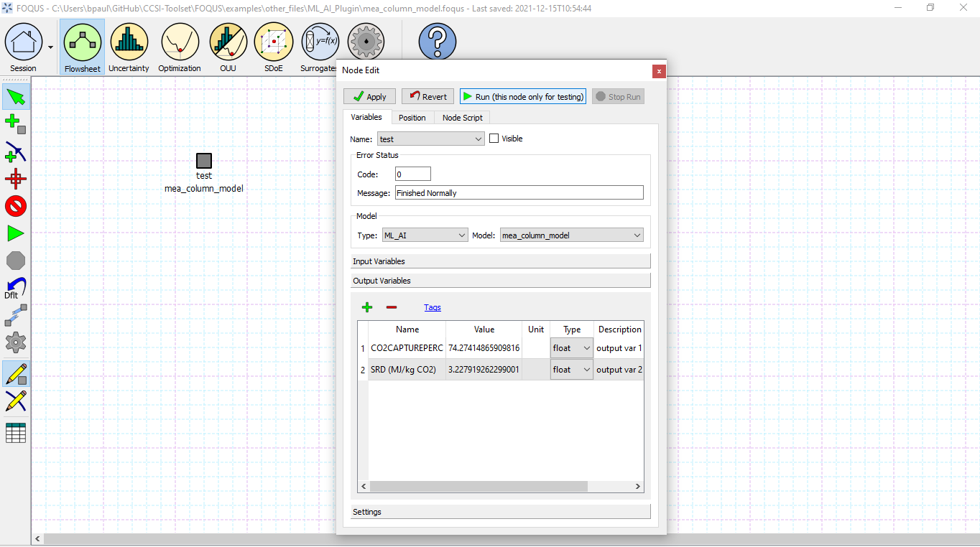The image size is (980, 547).
Task: Open the Tags link
Action: 433,307
